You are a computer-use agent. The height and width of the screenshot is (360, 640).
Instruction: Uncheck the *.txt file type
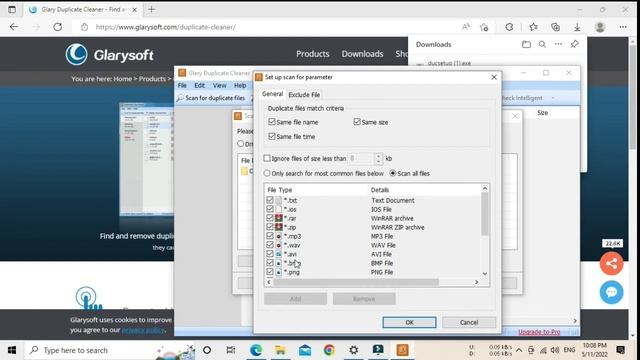[270, 200]
